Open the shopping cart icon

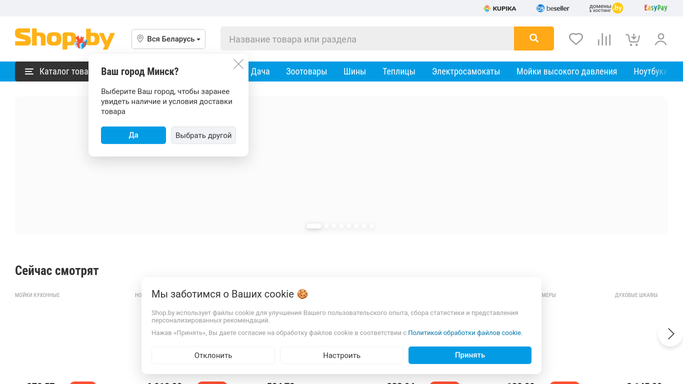[632, 39]
